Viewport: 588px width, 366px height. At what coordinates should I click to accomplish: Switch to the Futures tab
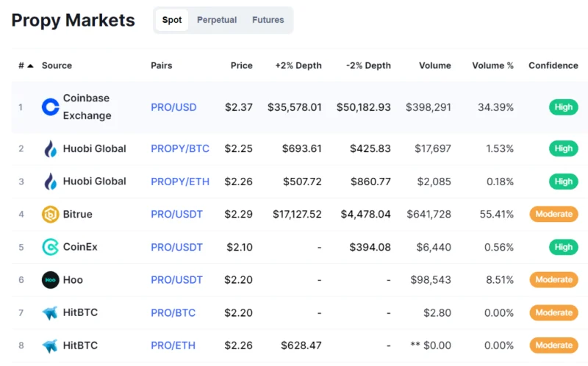[x=268, y=20]
